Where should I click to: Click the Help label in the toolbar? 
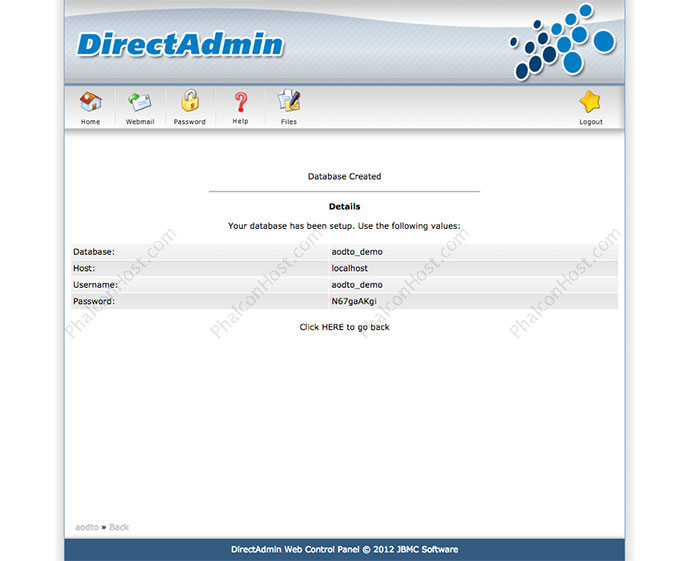240,121
